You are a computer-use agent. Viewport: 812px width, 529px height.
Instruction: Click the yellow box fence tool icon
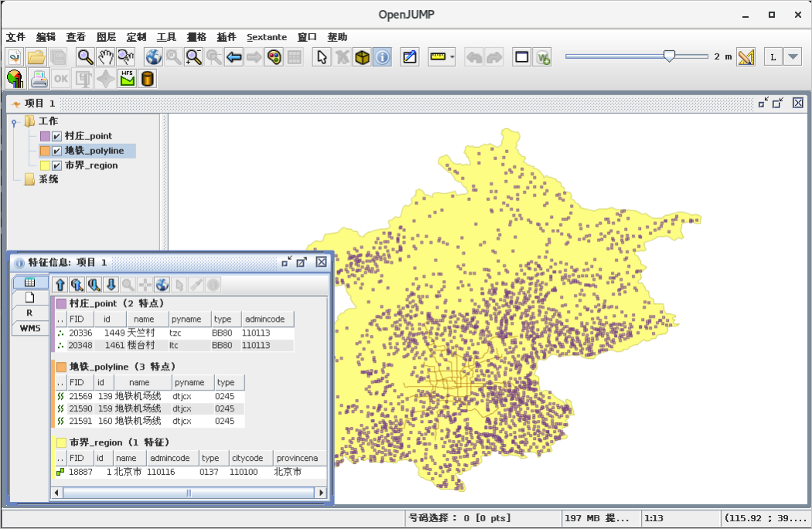coord(362,57)
